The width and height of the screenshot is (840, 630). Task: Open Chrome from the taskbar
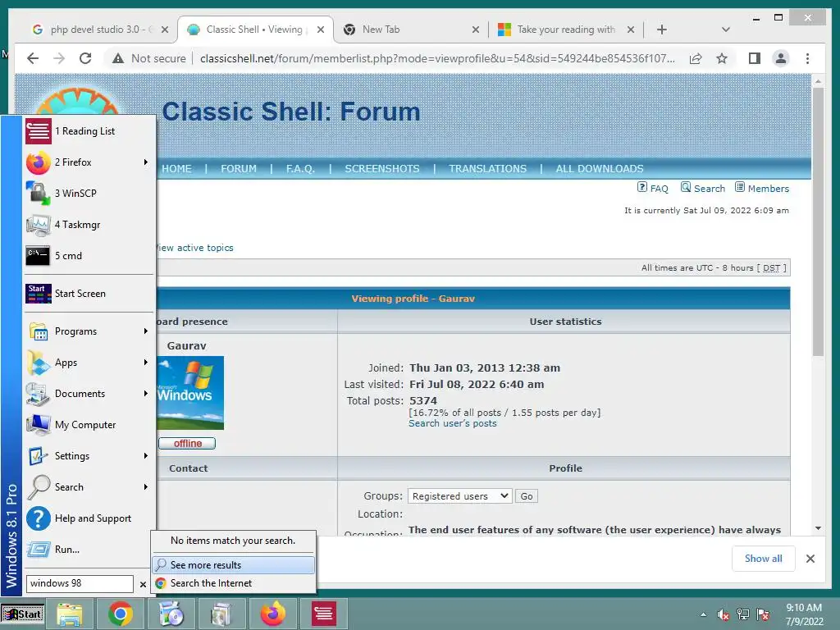121,614
